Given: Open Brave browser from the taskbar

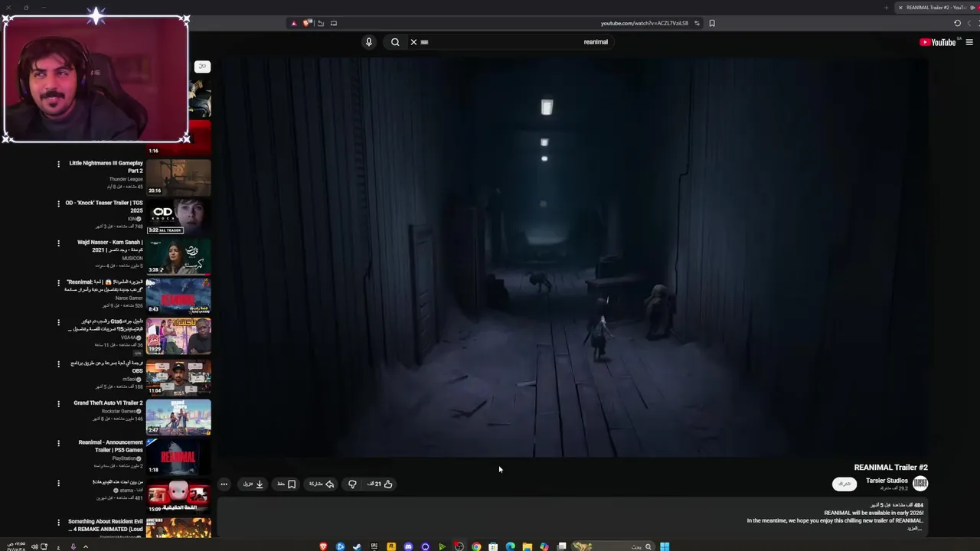Looking at the screenshot, I should 323,546.
